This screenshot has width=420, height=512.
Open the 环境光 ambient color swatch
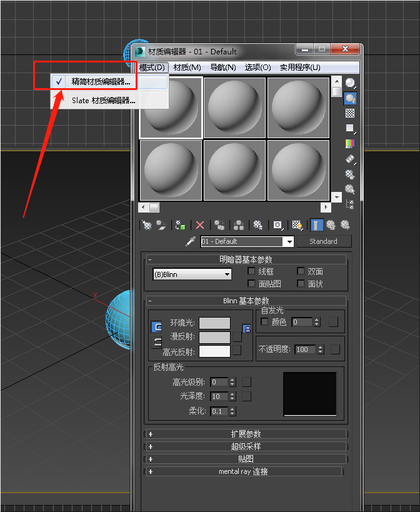point(215,323)
